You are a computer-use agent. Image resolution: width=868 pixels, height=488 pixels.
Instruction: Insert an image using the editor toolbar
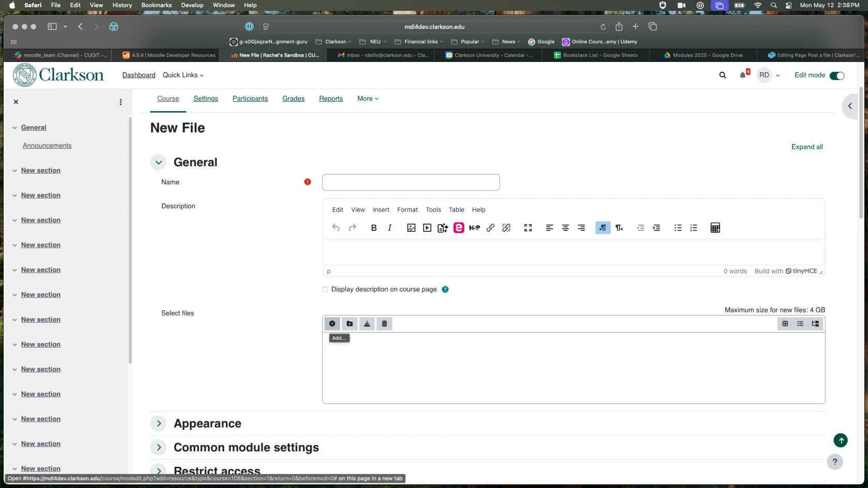click(x=411, y=228)
